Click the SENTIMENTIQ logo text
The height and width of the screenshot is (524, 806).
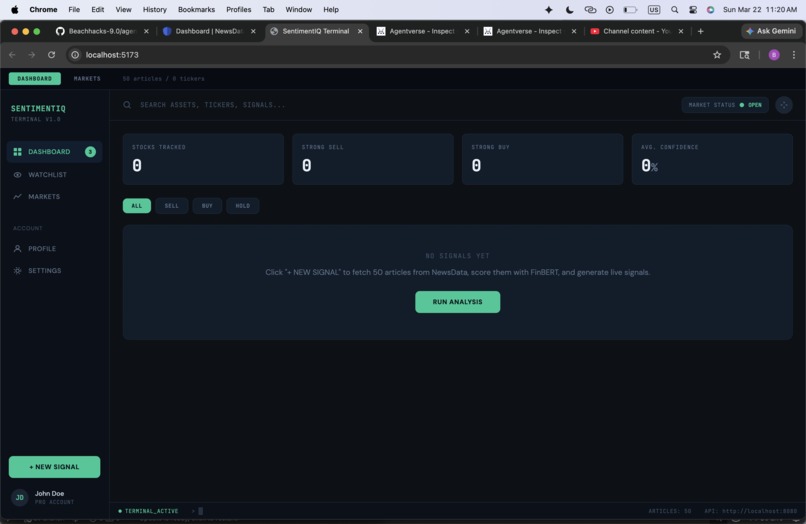click(x=38, y=109)
